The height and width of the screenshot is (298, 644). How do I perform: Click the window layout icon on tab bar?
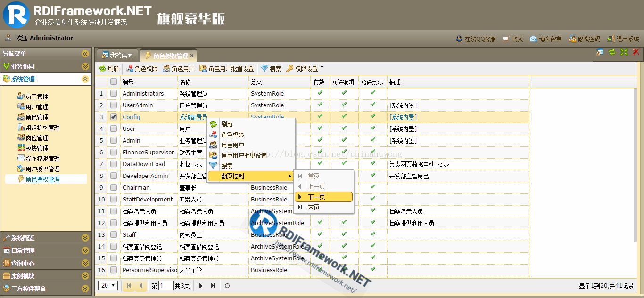tap(600, 52)
